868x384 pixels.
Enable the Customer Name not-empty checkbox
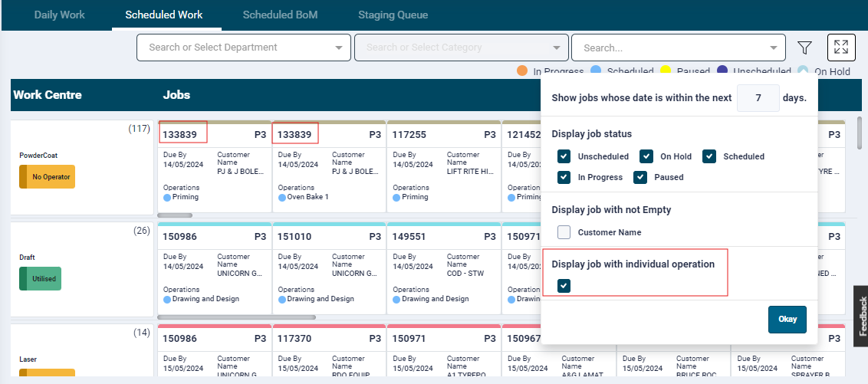564,232
